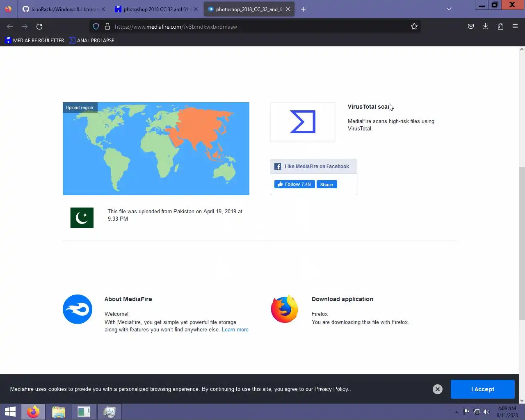Click the monitor graph app in taskbar
The height and width of the screenshot is (420, 525).
point(110,412)
